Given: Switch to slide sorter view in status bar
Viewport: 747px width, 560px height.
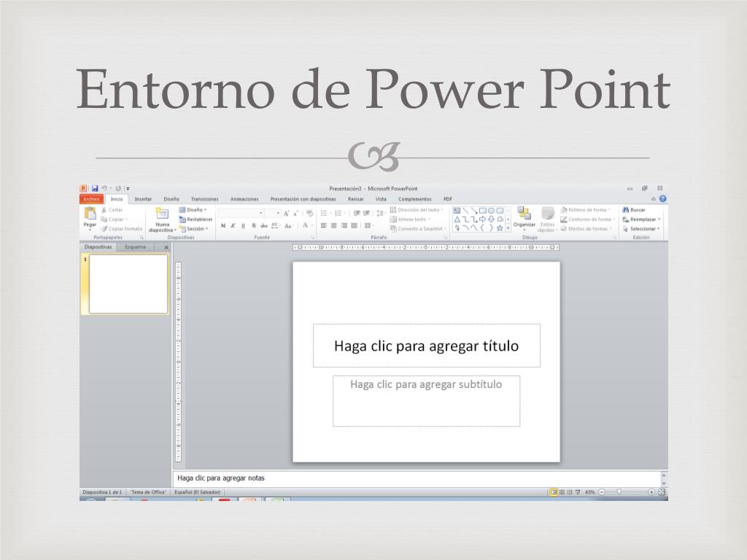Looking at the screenshot, I should 562,492.
